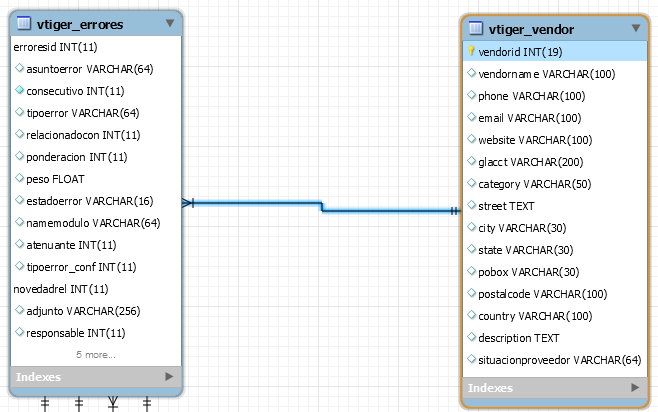Select the situacionproveedor VARCHAR(64) column
This screenshot has width=658, height=412.
click(555, 360)
